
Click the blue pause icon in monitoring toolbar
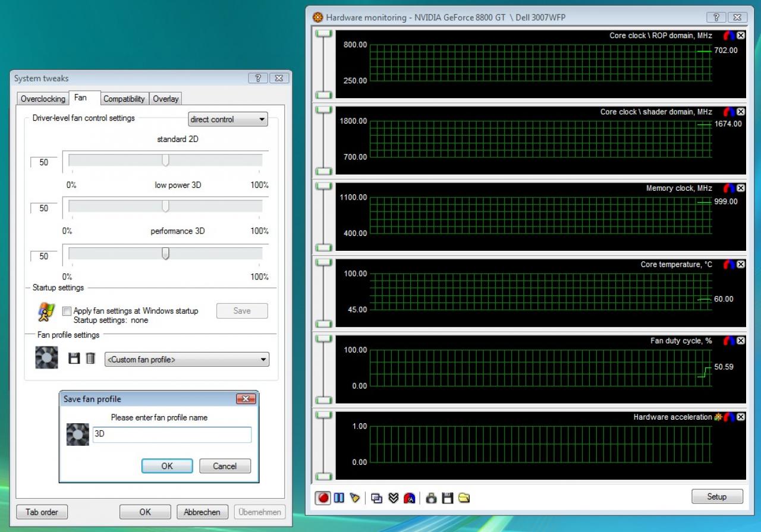(339, 498)
